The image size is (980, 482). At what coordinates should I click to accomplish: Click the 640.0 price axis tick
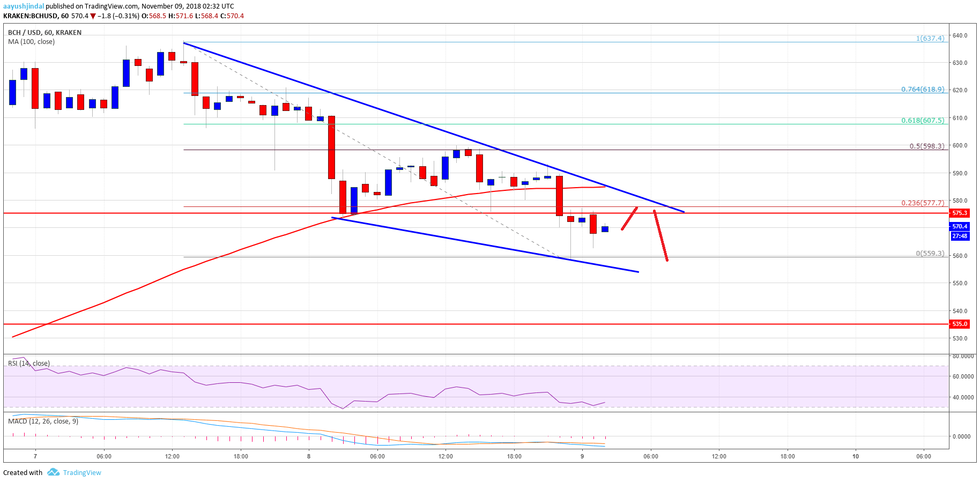coord(960,35)
